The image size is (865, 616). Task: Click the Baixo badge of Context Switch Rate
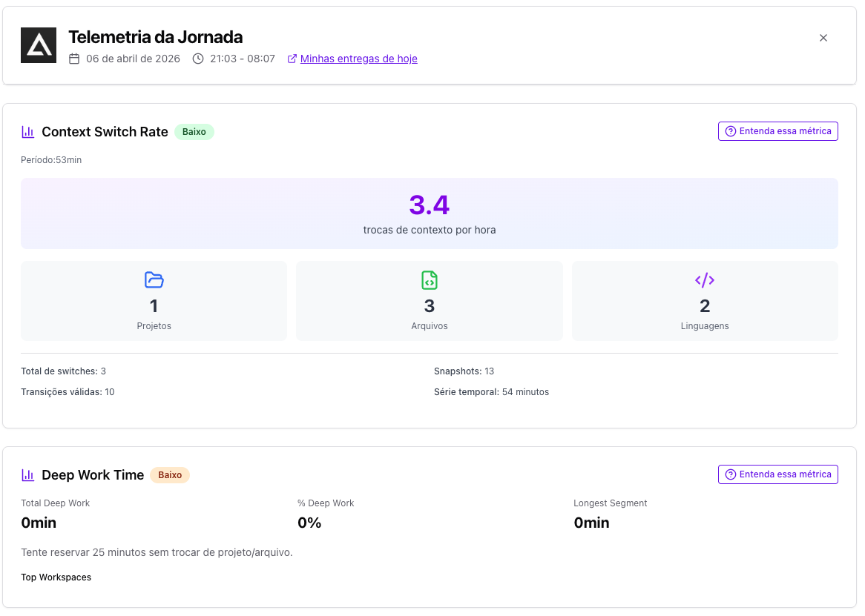[x=194, y=132]
